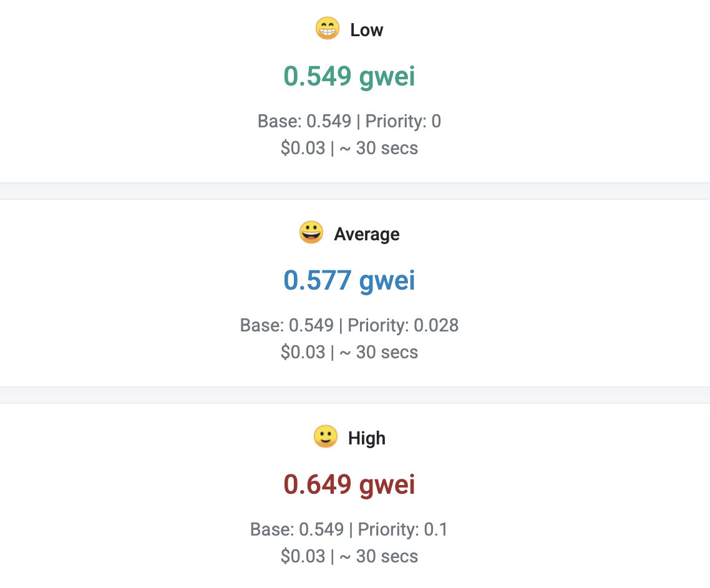Image resolution: width=710 pixels, height=588 pixels.
Task: Click the green 0.549 gwei value
Action: click(x=349, y=76)
